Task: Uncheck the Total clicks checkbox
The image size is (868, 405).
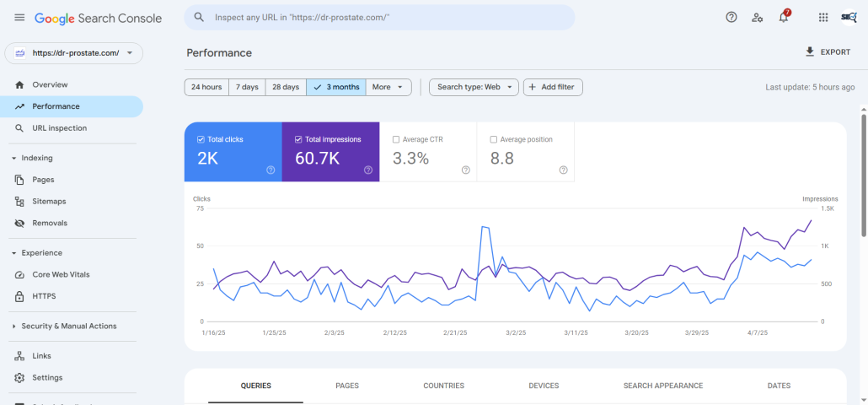Action: (x=201, y=139)
